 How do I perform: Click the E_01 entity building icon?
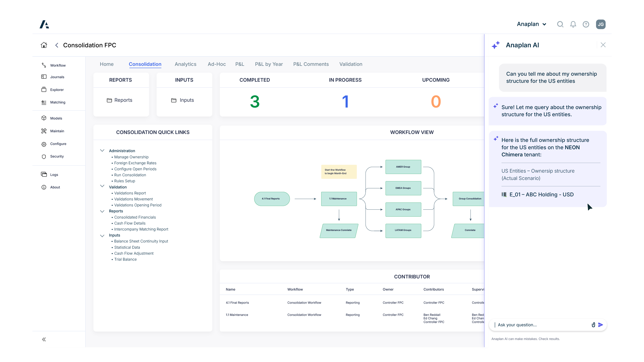[x=504, y=194]
